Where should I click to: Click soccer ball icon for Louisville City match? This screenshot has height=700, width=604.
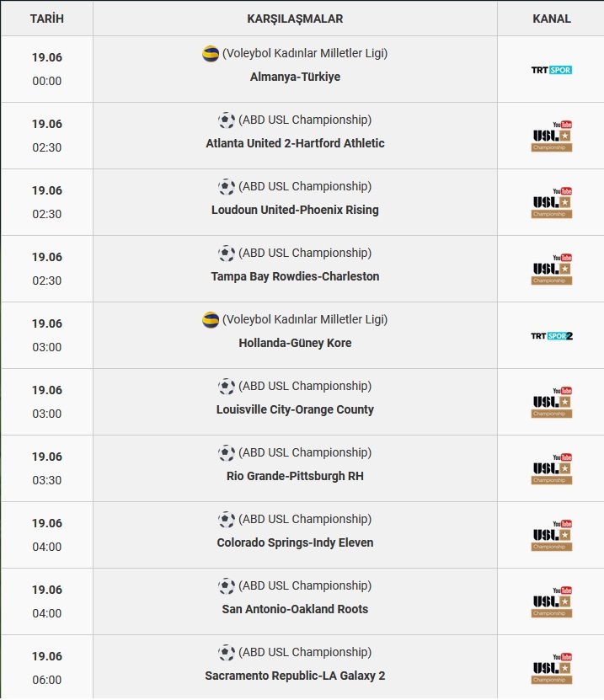(227, 386)
